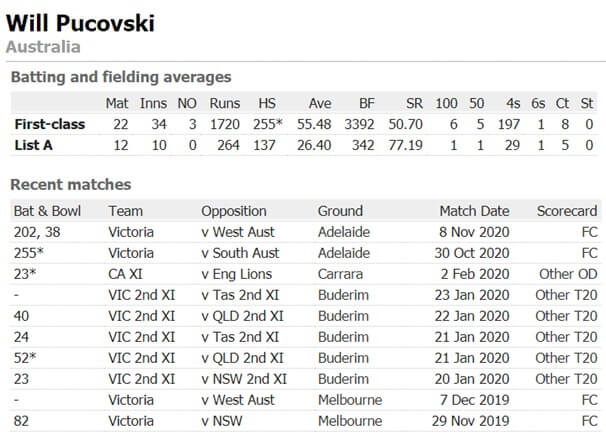Click the Match Date column header
The height and width of the screenshot is (448, 606).
click(474, 211)
